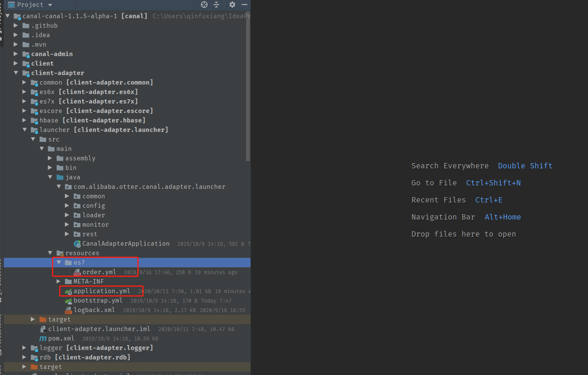The height and width of the screenshot is (375, 588).
Task: Select bootstrap.yml file name
Action: [x=98, y=300]
